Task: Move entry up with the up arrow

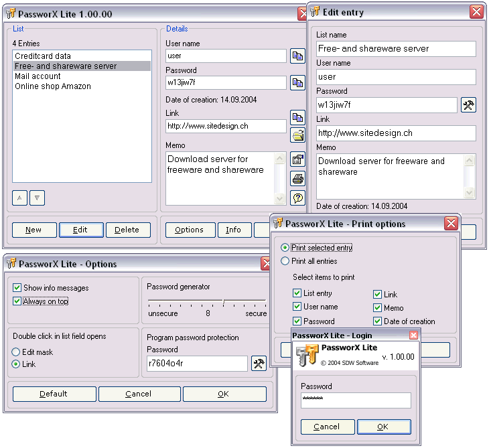Action: click(19, 198)
